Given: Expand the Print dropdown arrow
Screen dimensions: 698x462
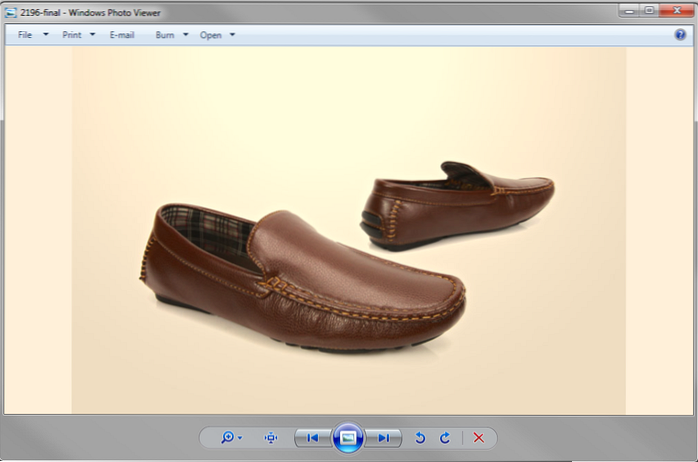Looking at the screenshot, I should tap(93, 35).
